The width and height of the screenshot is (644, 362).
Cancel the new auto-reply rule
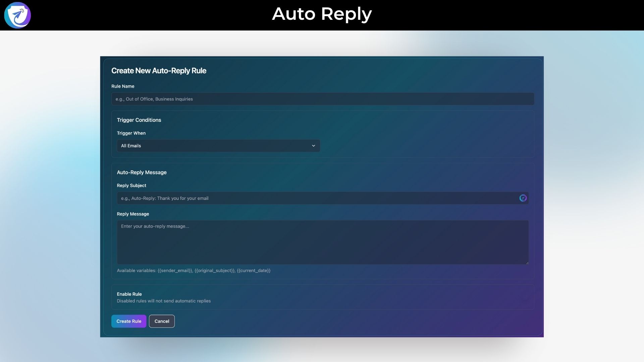(x=162, y=321)
